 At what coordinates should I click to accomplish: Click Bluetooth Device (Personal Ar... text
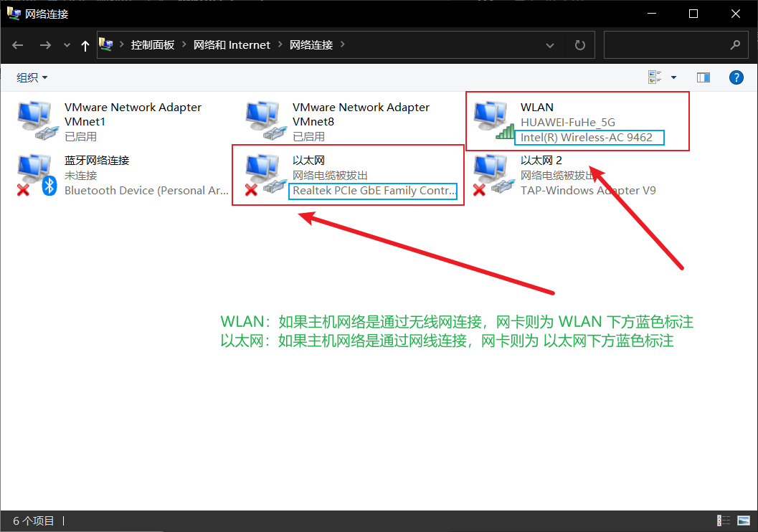(x=146, y=191)
